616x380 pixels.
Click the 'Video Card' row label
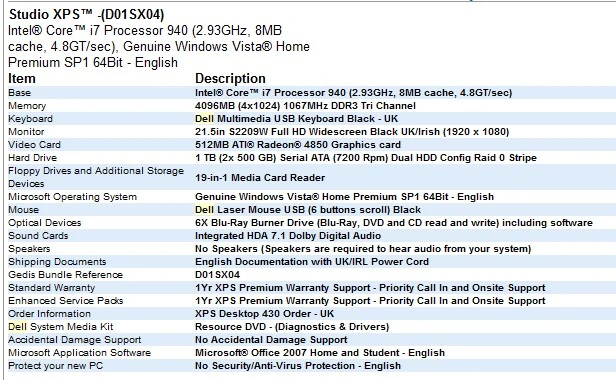[x=35, y=145]
